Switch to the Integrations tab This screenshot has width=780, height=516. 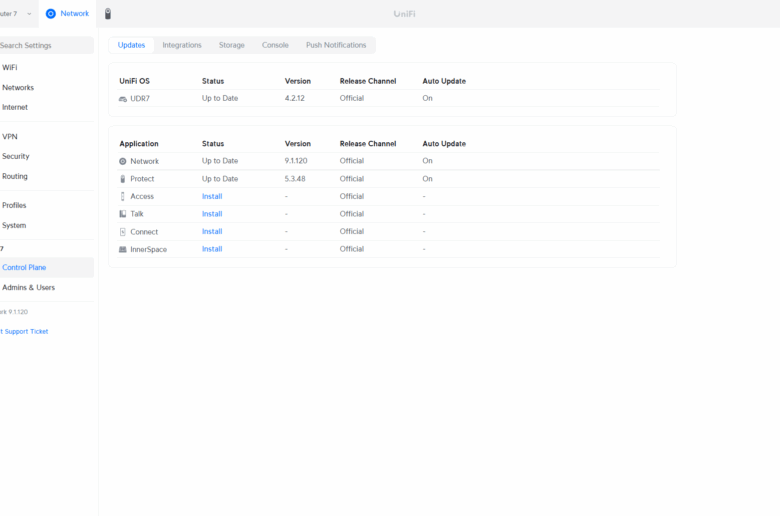[x=182, y=45]
